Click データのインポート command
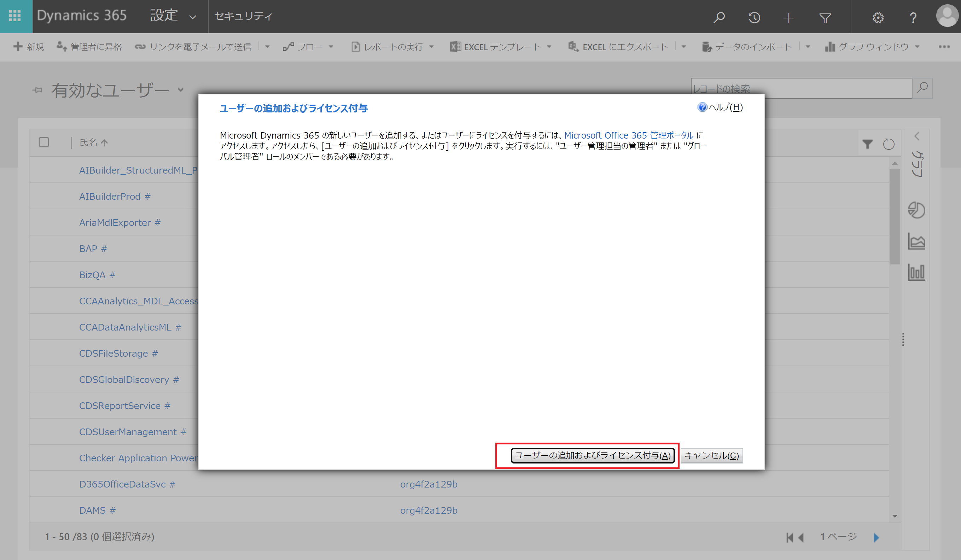Viewport: 961px width, 560px height. tap(747, 47)
